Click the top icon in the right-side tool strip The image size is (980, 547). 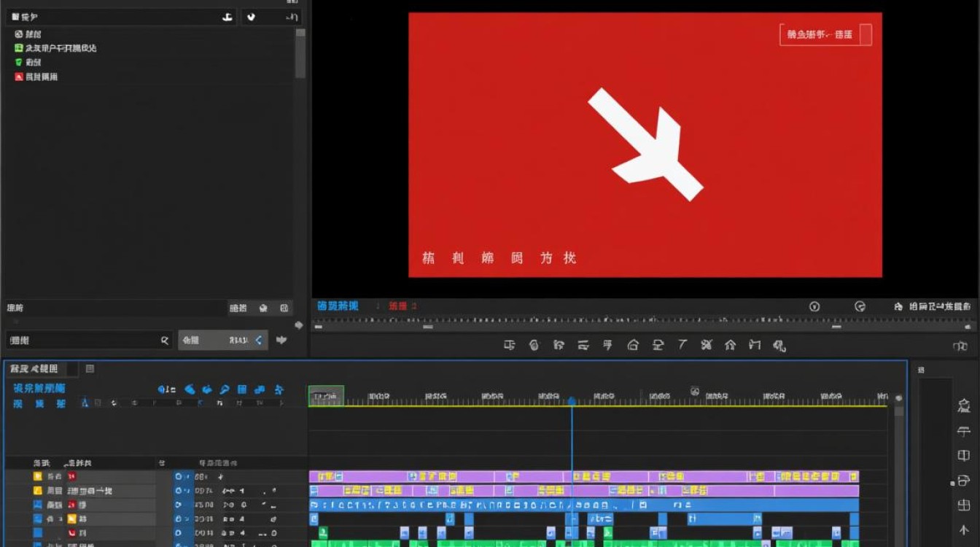[x=964, y=406]
